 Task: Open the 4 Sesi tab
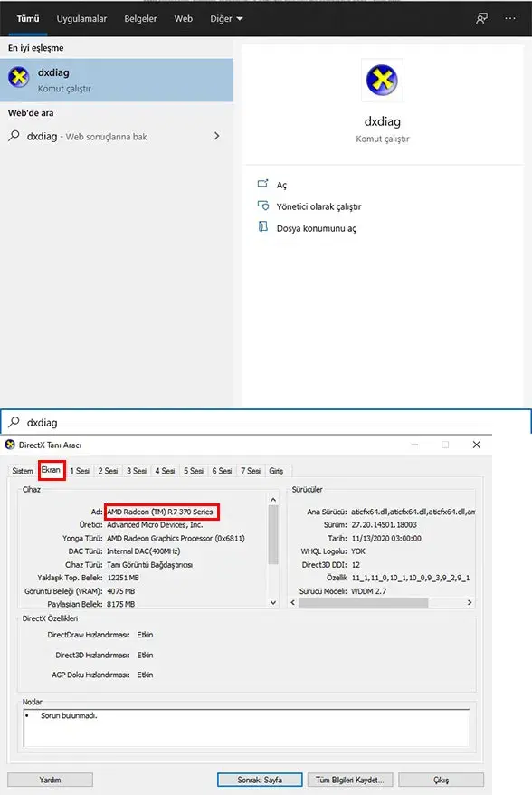[x=165, y=471]
